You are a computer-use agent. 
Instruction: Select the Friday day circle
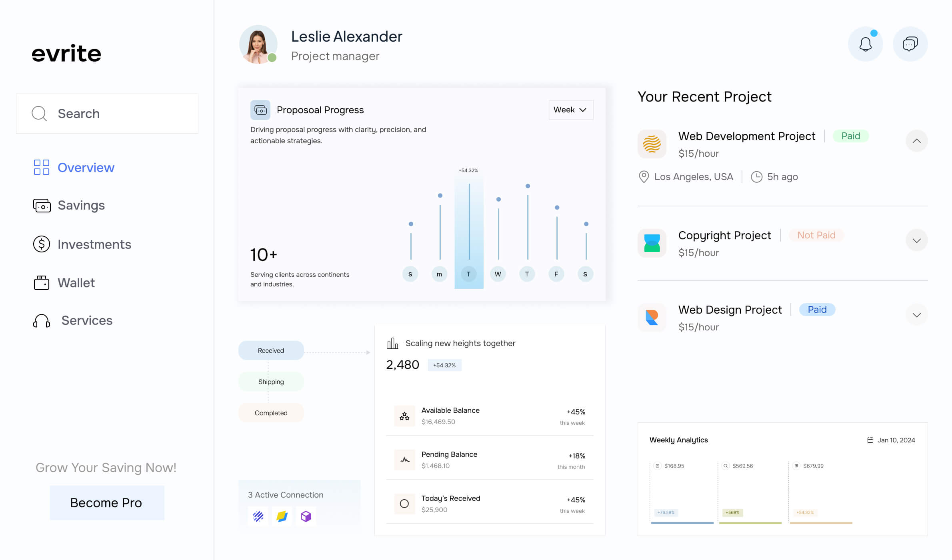click(x=556, y=274)
